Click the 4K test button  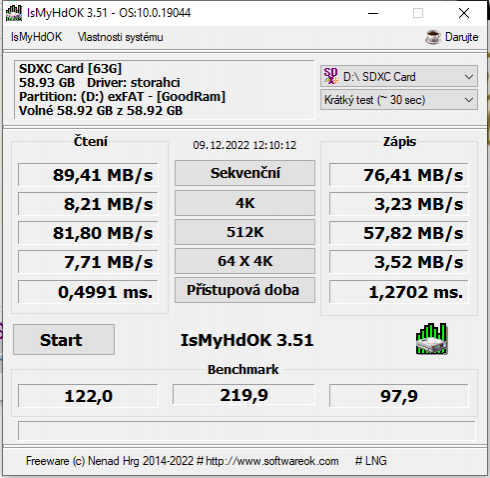click(245, 203)
